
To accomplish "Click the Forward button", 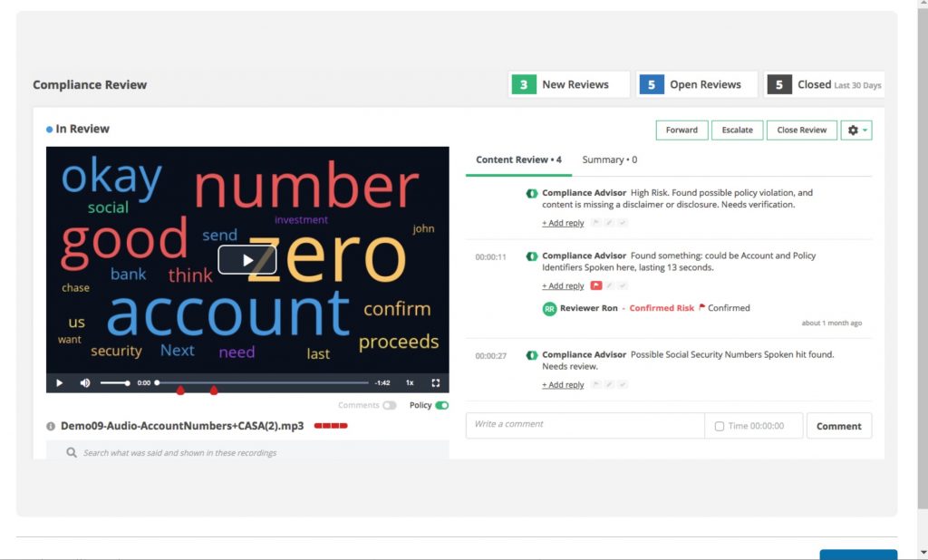I will point(681,130).
